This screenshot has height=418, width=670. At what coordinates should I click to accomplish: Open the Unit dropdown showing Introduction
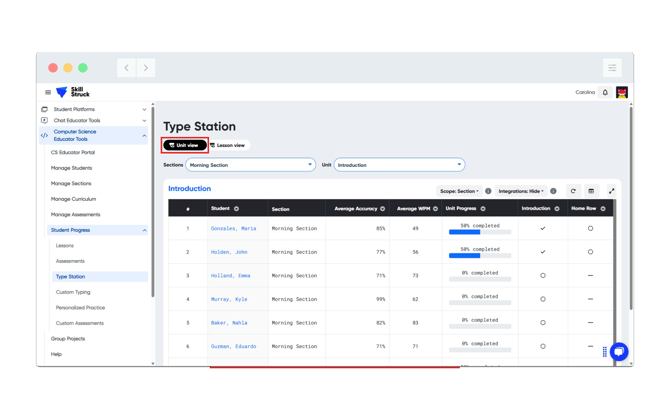pyautogui.click(x=399, y=165)
